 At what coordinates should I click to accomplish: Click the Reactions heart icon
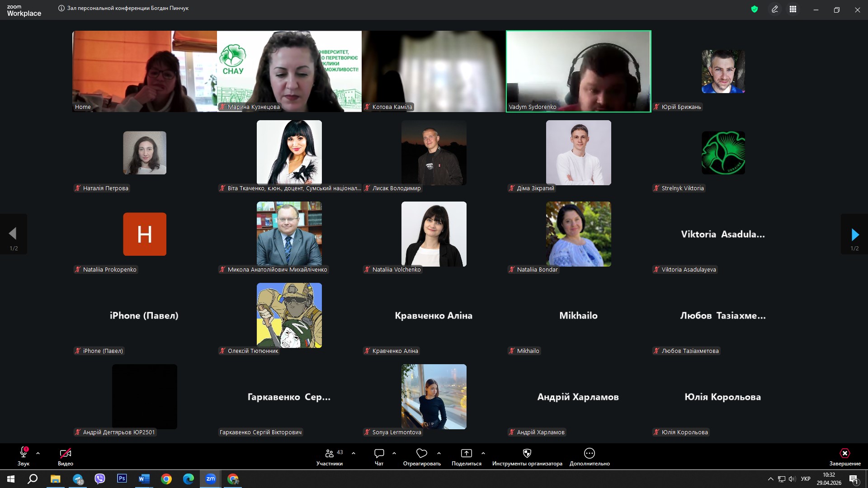coord(421,453)
